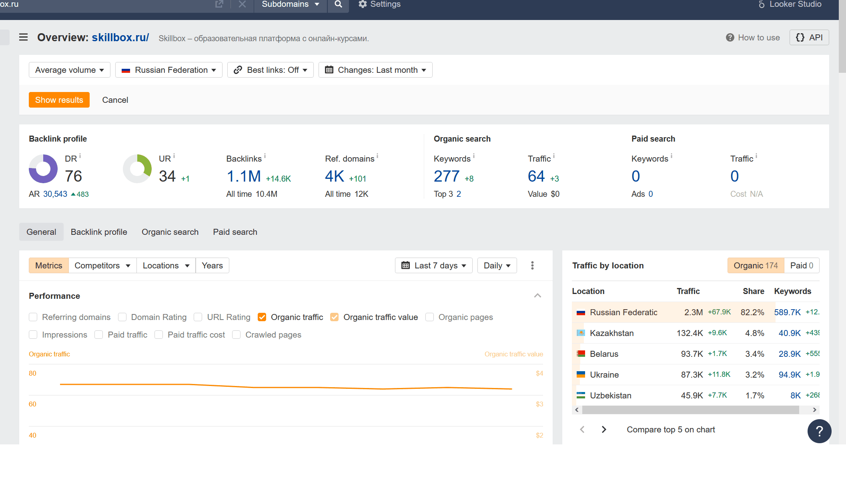846x504 pixels.
Task: Collapse the Performance section
Action: coord(537,296)
